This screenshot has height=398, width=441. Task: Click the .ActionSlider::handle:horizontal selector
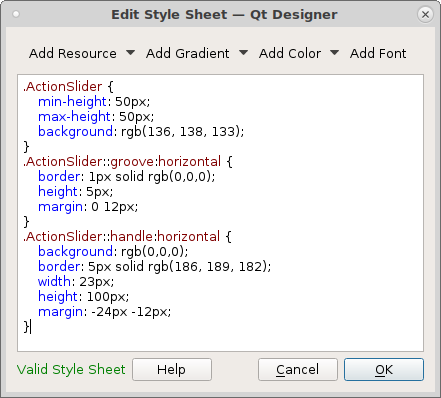(x=121, y=237)
